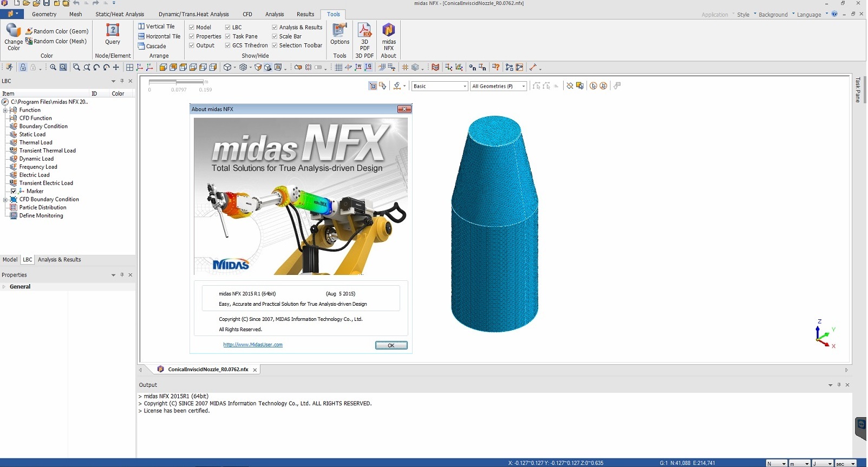Toggle the Properties checkbox
This screenshot has width=868, height=467.
point(192,36)
